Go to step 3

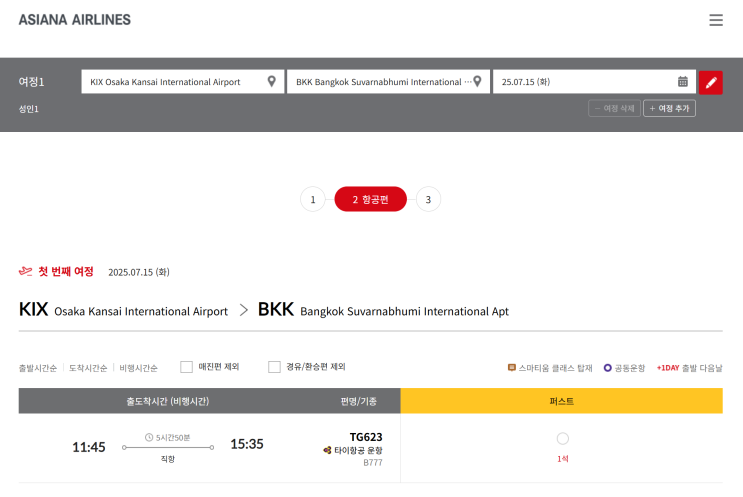click(x=428, y=200)
